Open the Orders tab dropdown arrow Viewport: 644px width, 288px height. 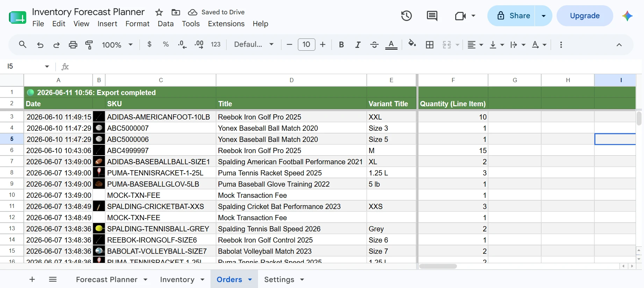[x=250, y=280]
